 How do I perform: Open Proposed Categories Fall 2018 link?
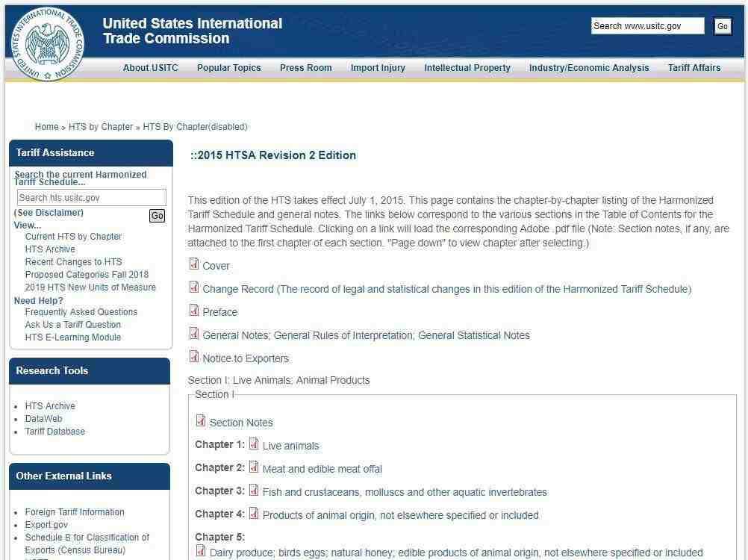[x=87, y=275]
